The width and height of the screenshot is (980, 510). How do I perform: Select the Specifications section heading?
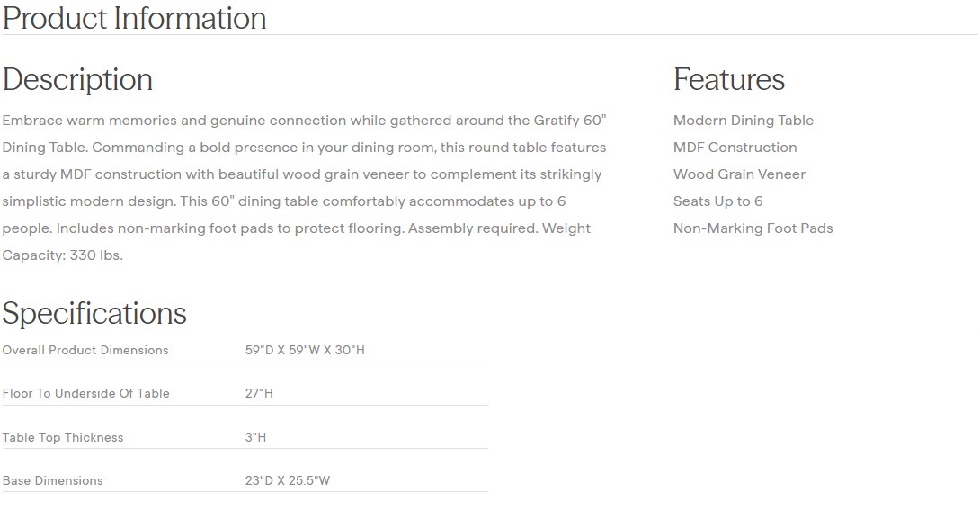coord(94,313)
